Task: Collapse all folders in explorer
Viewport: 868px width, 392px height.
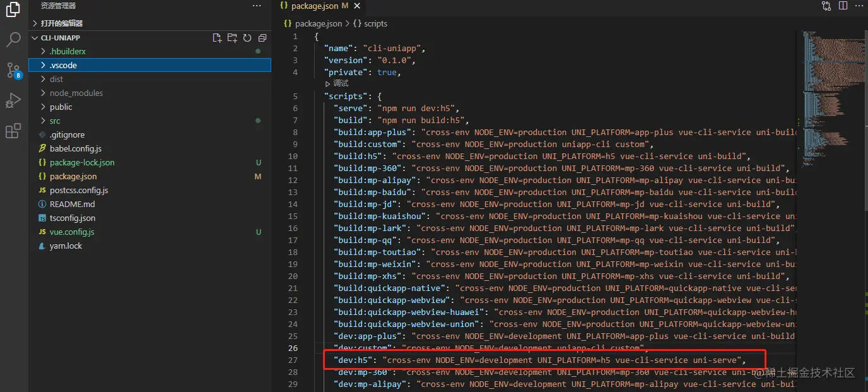Action: click(262, 38)
